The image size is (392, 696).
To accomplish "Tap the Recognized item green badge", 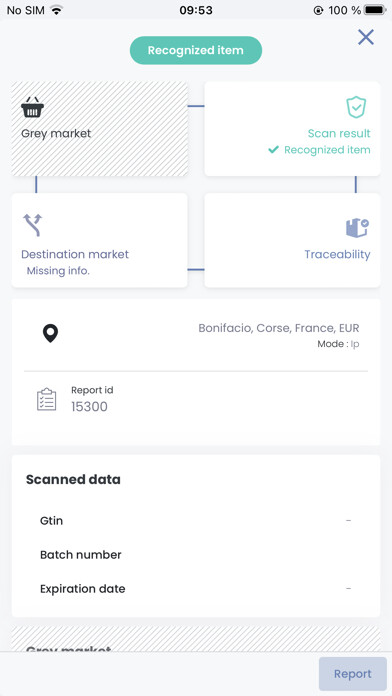I will tap(196, 50).
